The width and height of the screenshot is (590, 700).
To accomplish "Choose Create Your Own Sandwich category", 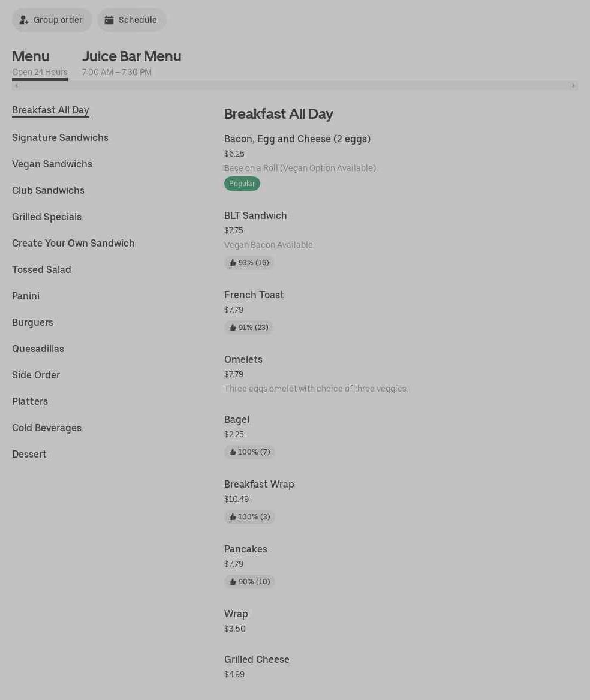I will pyautogui.click(x=73, y=244).
